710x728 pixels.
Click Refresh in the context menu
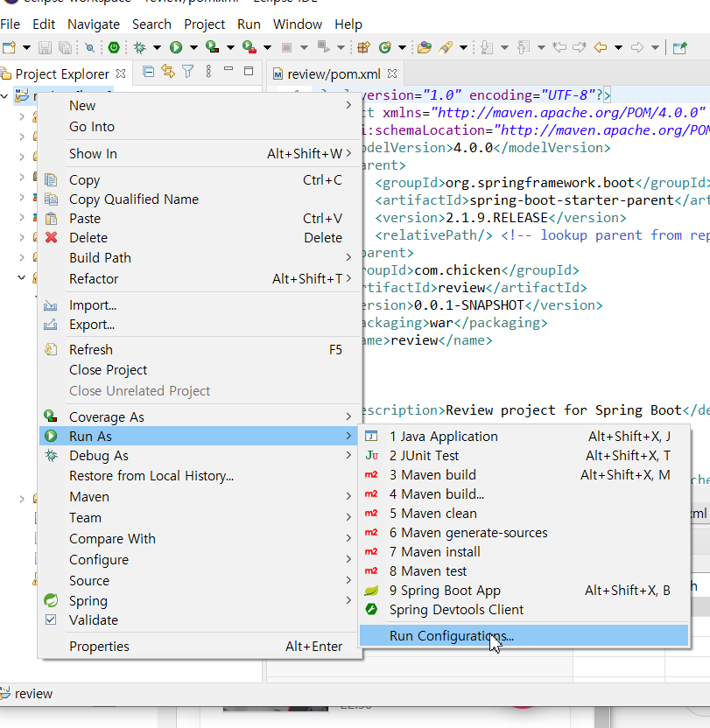[199, 349]
